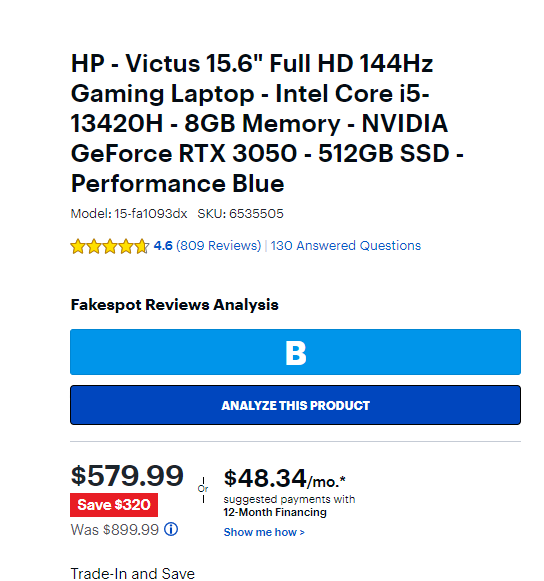Screen dimensions: 544x581
Task: Click the red Save $320 badge
Action: click(x=114, y=505)
